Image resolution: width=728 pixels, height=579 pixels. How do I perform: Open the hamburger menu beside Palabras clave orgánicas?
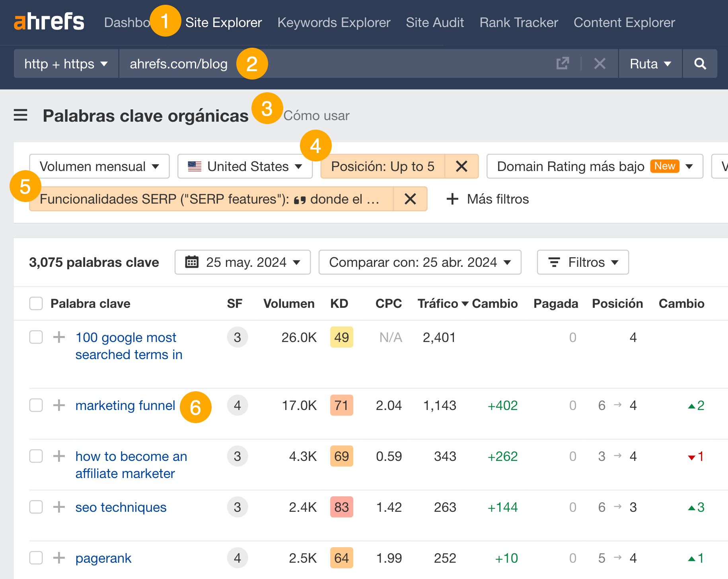click(20, 115)
